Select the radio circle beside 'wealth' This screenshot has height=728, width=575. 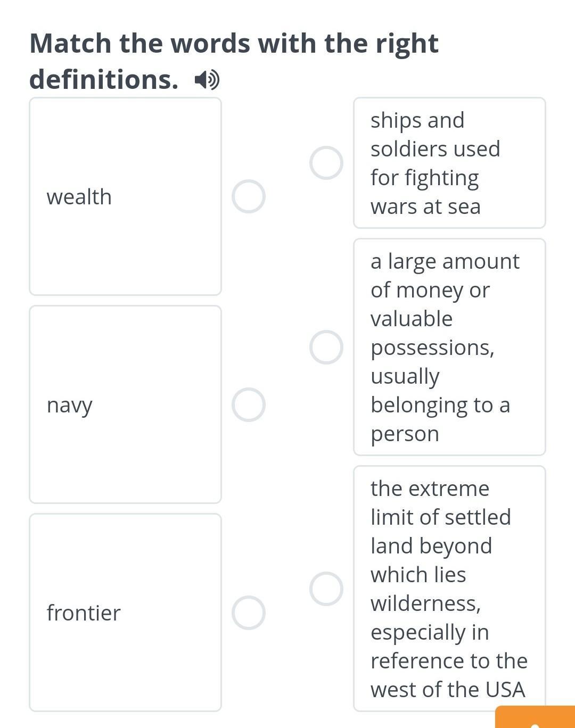click(249, 196)
